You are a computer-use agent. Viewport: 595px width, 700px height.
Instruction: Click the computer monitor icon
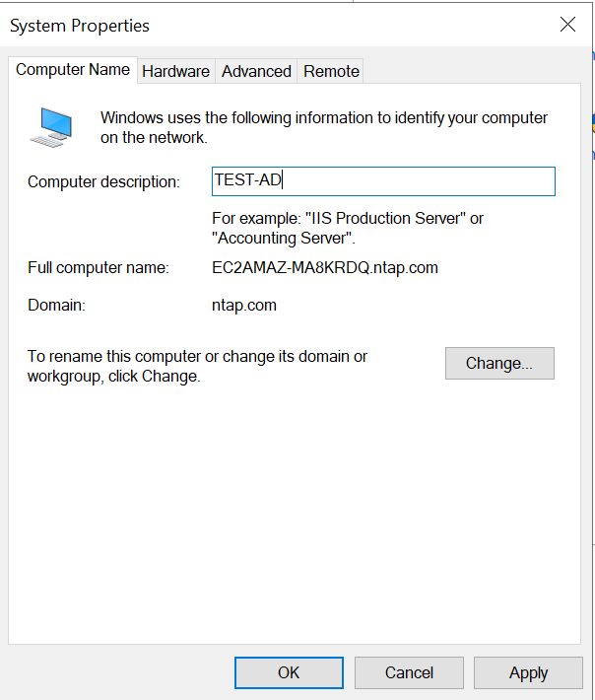click(51, 127)
